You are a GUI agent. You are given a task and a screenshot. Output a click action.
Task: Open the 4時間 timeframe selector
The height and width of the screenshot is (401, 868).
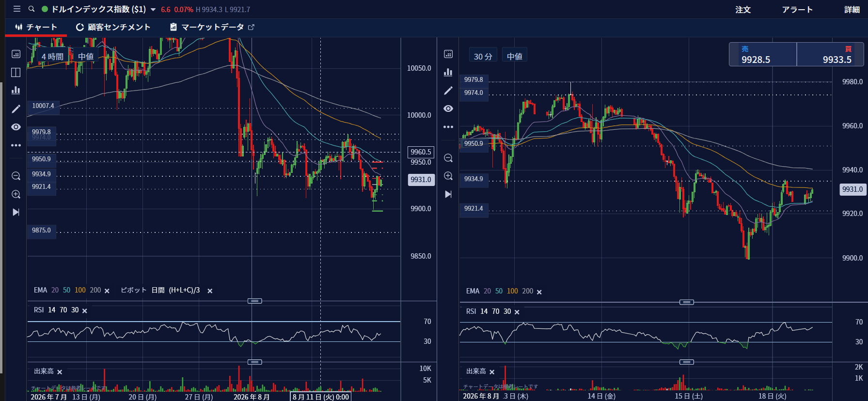point(52,56)
